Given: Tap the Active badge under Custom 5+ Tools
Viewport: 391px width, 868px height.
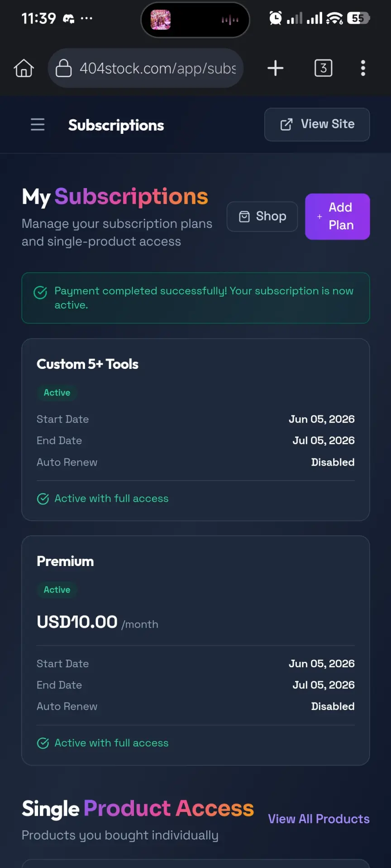Looking at the screenshot, I should point(57,392).
